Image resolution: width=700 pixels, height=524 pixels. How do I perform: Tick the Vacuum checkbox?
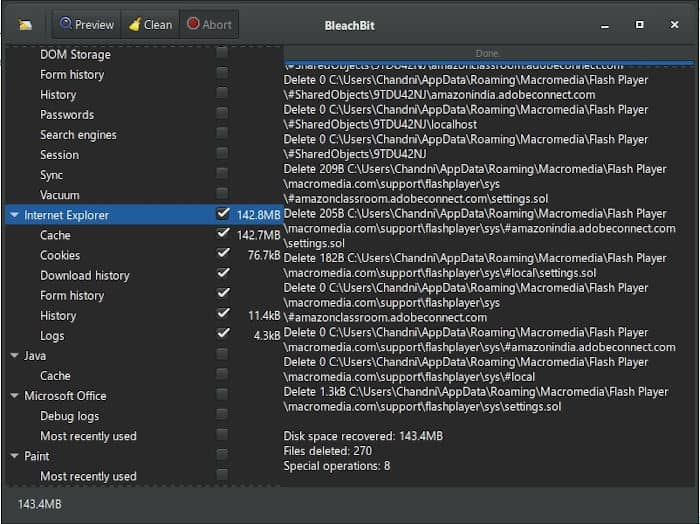click(x=222, y=193)
